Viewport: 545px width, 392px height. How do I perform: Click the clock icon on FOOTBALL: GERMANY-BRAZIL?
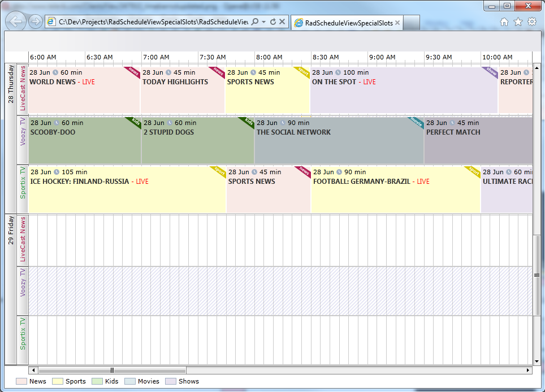point(339,172)
